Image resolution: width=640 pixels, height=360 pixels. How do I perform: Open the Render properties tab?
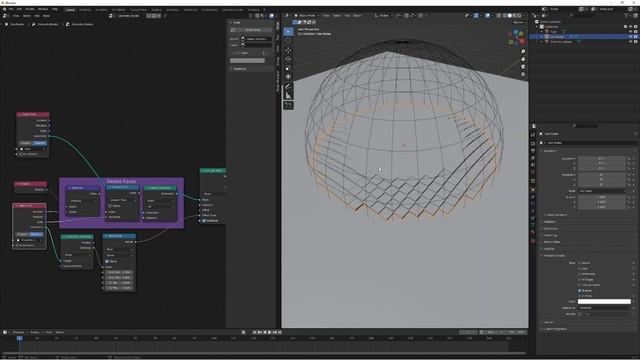[533, 144]
